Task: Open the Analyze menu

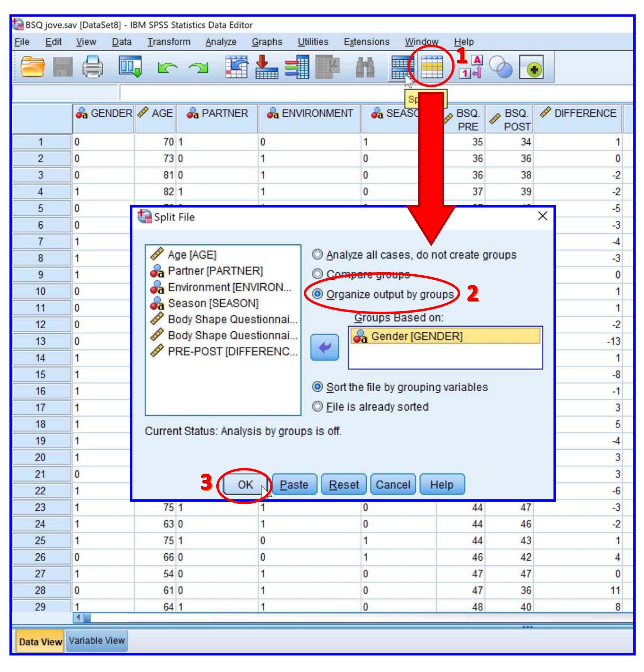Action: (x=221, y=42)
